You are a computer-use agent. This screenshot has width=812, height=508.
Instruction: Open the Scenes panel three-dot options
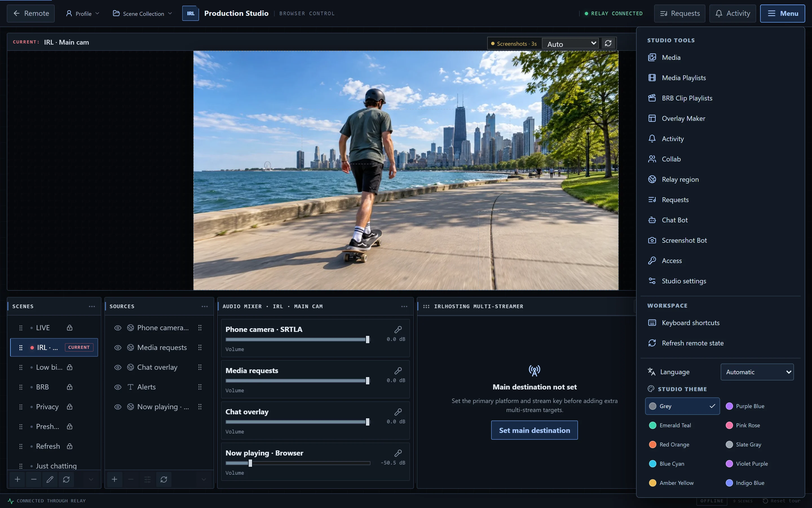pyautogui.click(x=92, y=306)
